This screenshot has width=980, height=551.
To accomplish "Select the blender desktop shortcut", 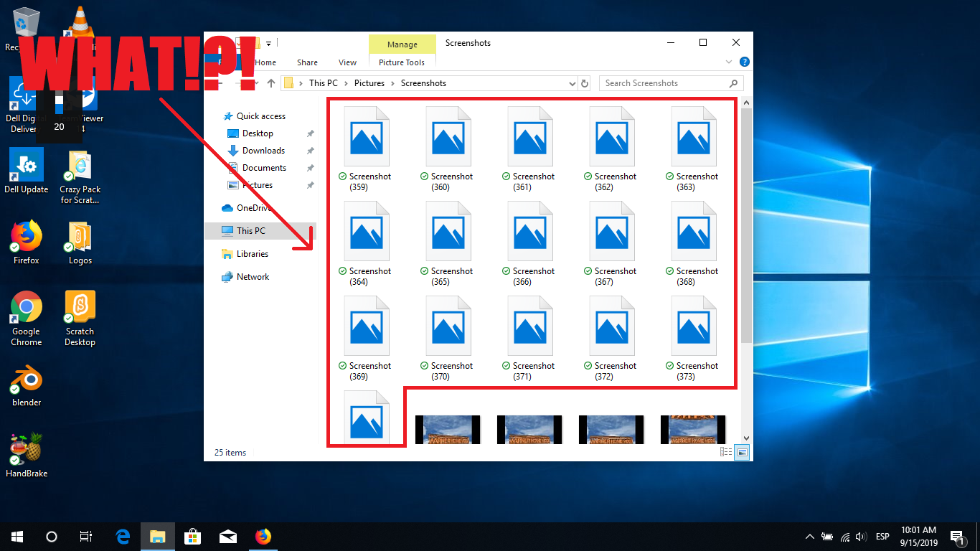I will coord(27,385).
